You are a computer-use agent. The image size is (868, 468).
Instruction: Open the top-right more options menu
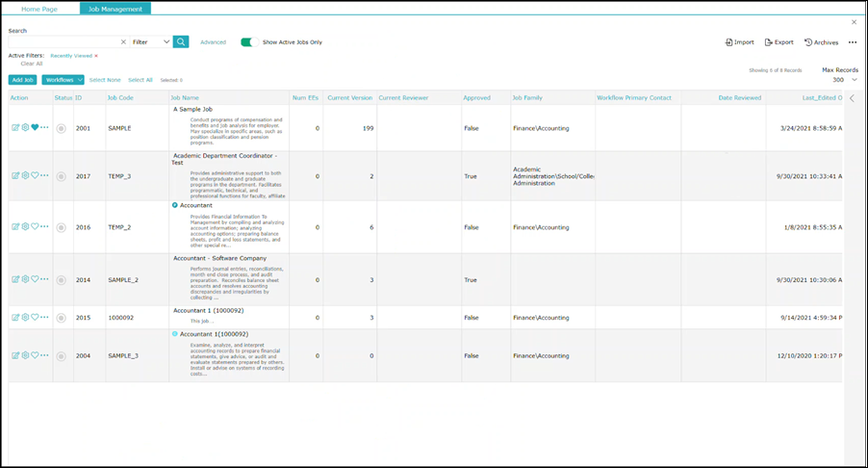click(853, 42)
